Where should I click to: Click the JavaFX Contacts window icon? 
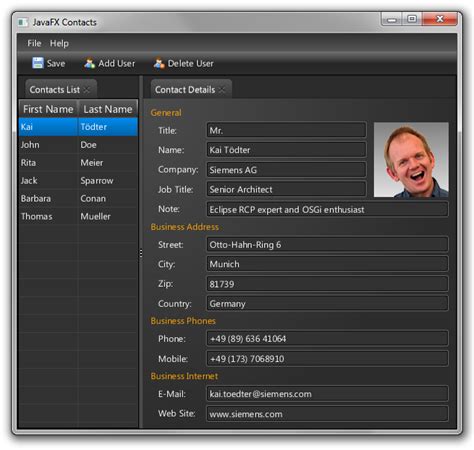tap(23, 22)
